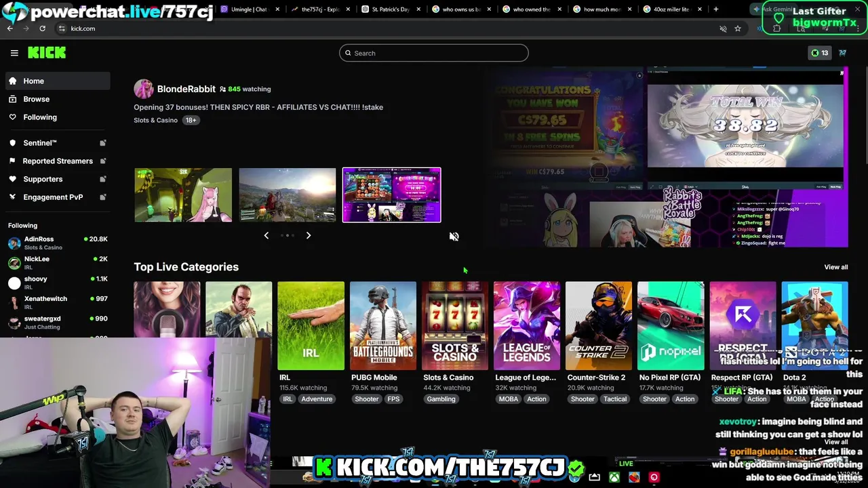Open the Kick hamburger sidebar menu
The image size is (868, 488).
[x=14, y=53]
